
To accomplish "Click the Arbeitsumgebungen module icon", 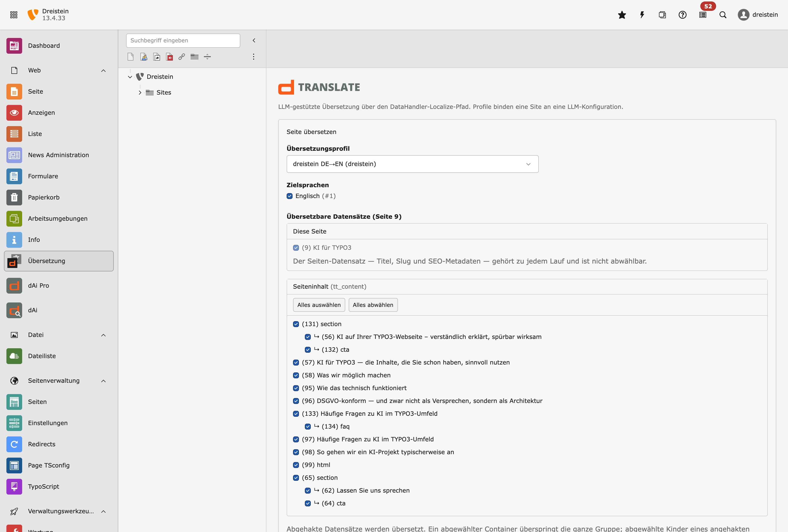I will click(14, 219).
